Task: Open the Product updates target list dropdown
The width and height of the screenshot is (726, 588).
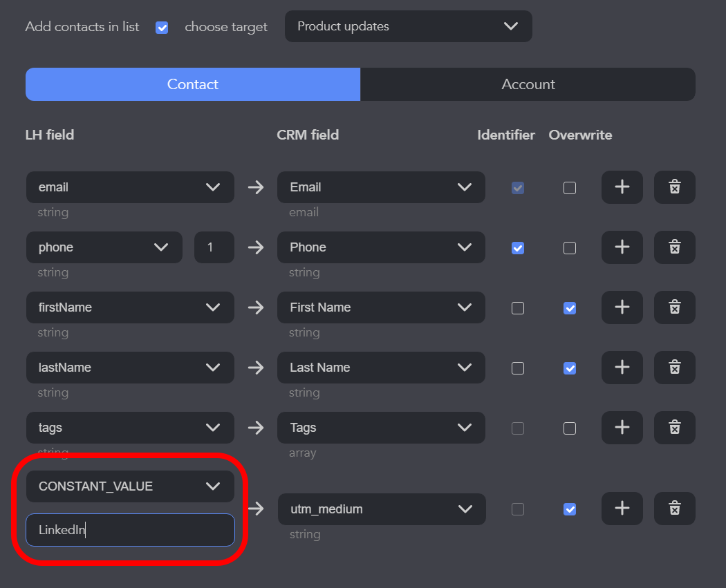Action: [408, 26]
